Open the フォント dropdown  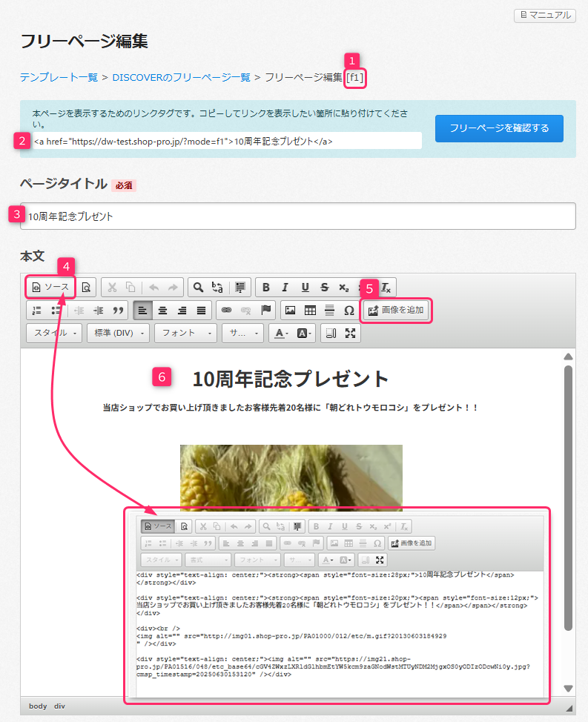(185, 333)
